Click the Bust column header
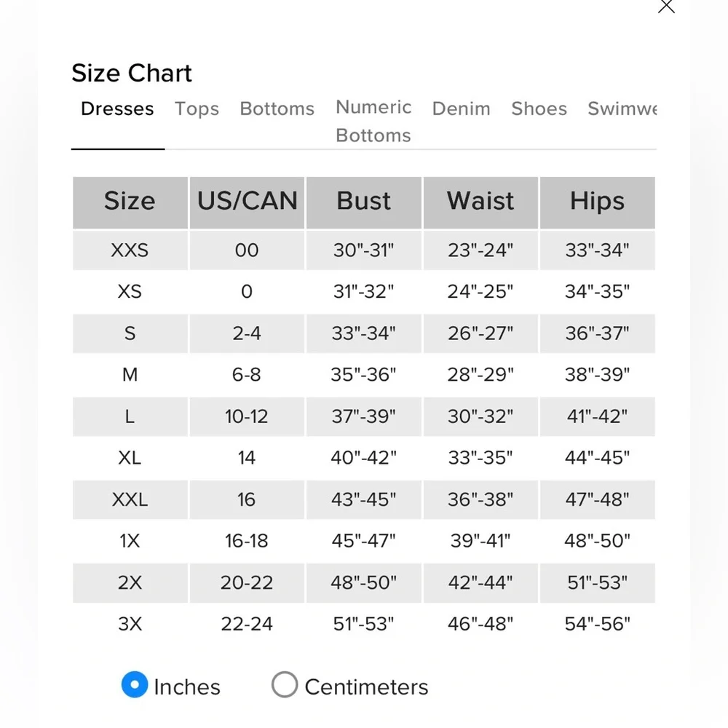The height and width of the screenshot is (728, 728). (363, 202)
